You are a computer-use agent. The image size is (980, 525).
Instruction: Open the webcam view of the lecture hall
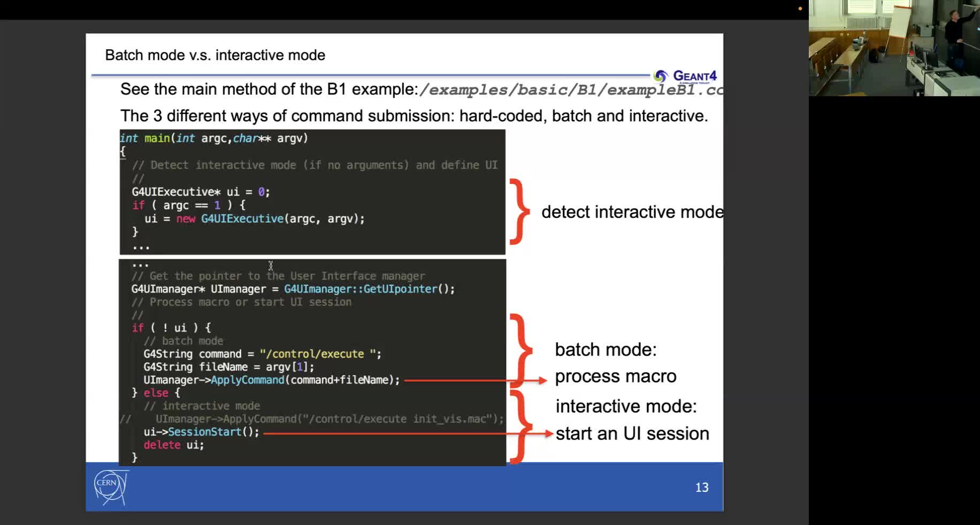point(893,48)
